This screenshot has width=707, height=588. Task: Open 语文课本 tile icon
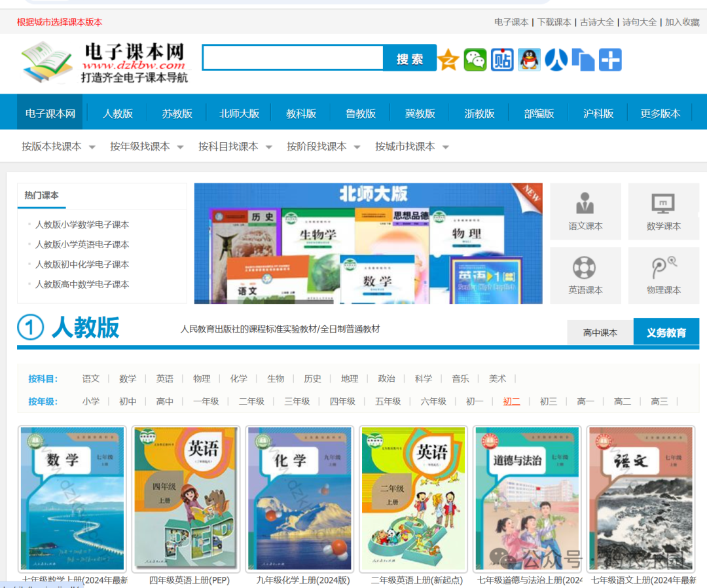pyautogui.click(x=585, y=211)
